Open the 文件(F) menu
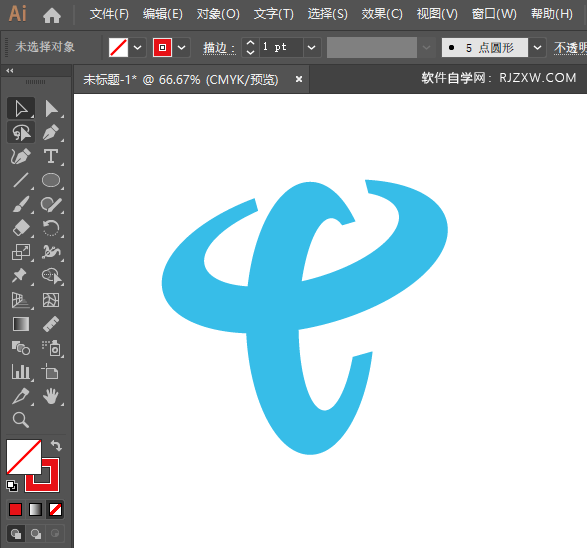 (x=109, y=14)
